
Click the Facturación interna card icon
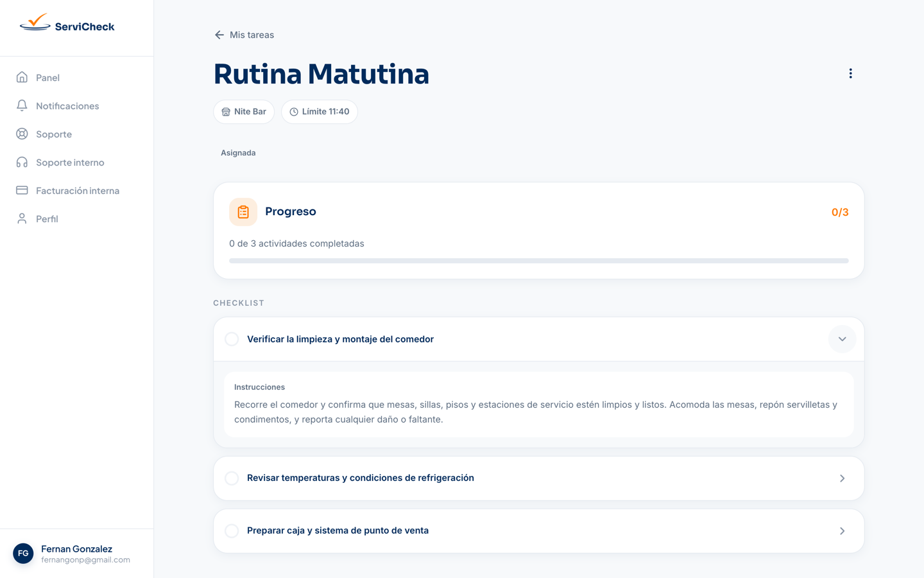coord(22,190)
